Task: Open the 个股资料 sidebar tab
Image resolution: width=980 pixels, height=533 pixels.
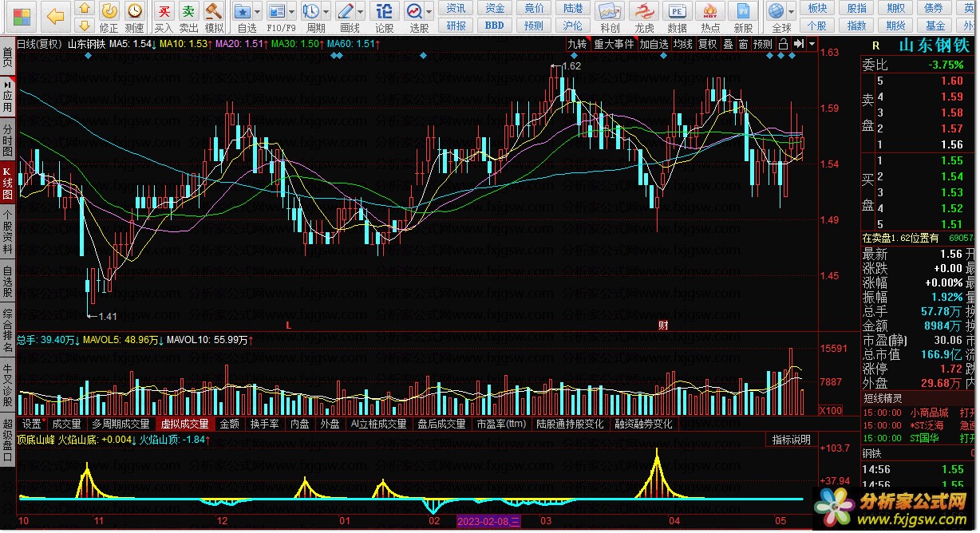Action: [7, 231]
